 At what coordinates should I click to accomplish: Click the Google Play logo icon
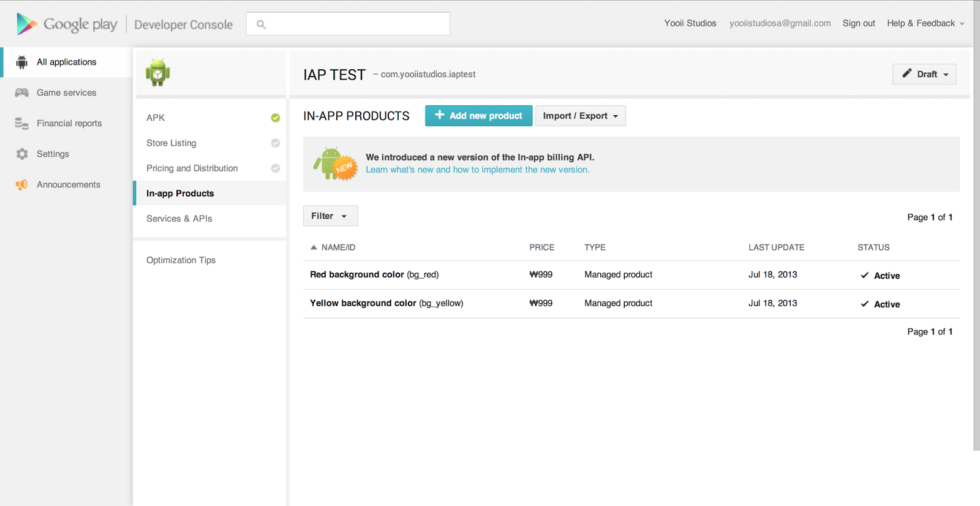click(x=26, y=24)
